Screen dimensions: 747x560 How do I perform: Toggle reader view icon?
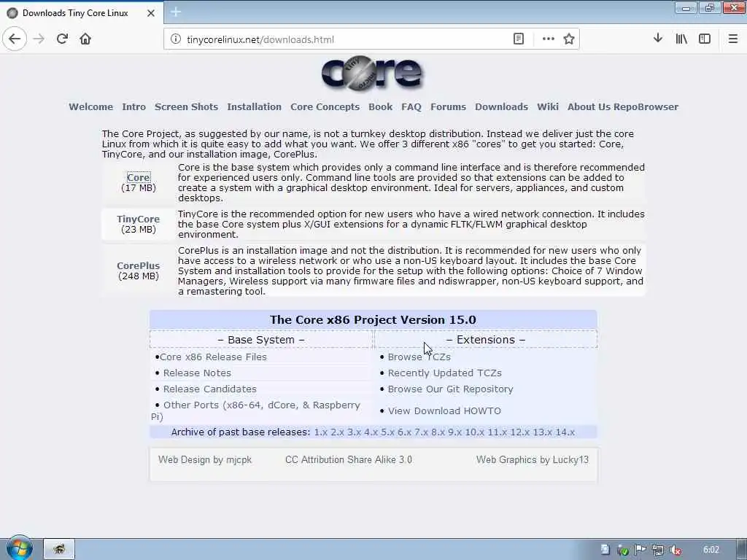point(519,39)
